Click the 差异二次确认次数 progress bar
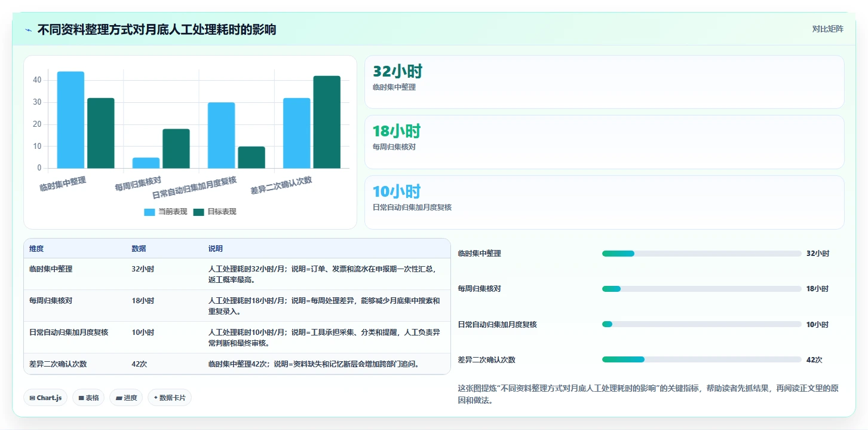Viewport: 868px width, 430px height. tap(701, 359)
